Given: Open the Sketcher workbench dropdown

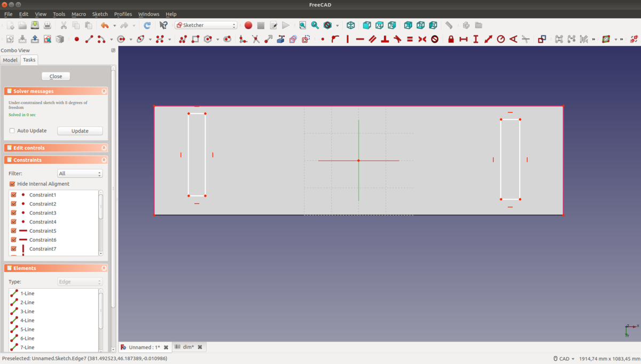Looking at the screenshot, I should click(206, 25).
